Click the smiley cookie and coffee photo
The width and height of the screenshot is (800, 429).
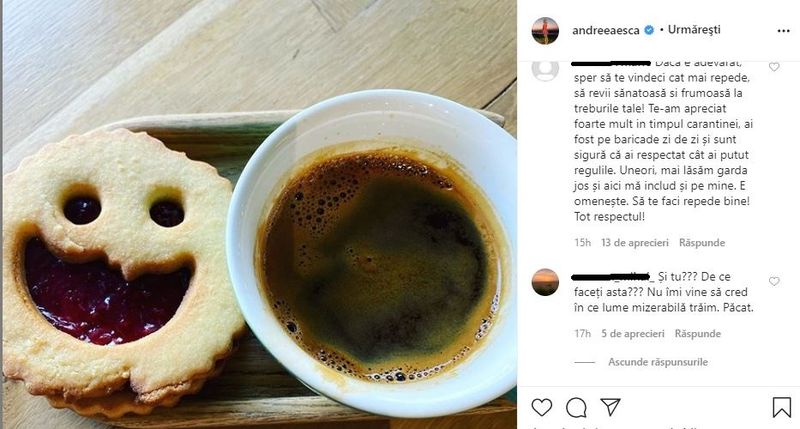pos(259,214)
